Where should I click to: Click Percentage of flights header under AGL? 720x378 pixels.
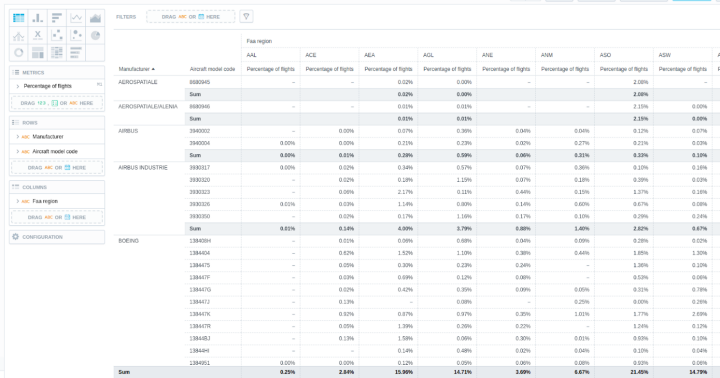coord(447,69)
